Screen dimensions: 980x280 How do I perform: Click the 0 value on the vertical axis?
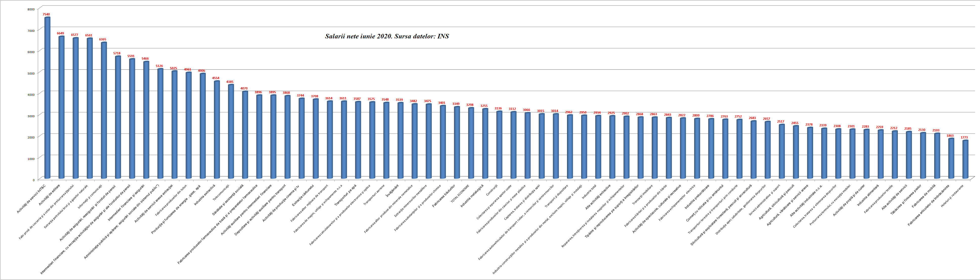[x=33, y=180]
